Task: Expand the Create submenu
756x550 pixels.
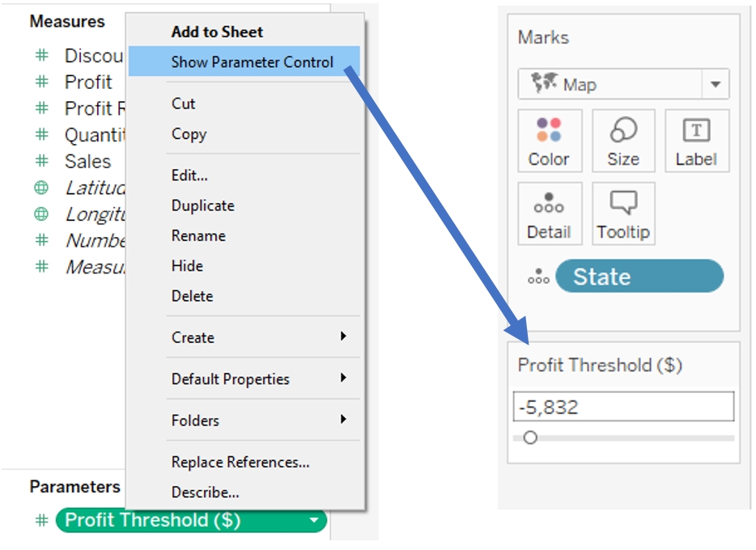Action: 343,336
